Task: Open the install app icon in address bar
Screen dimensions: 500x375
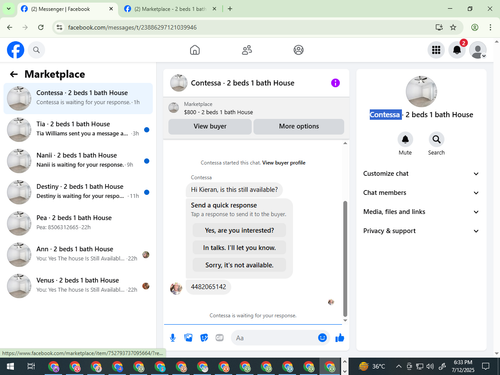Action: 439,27
